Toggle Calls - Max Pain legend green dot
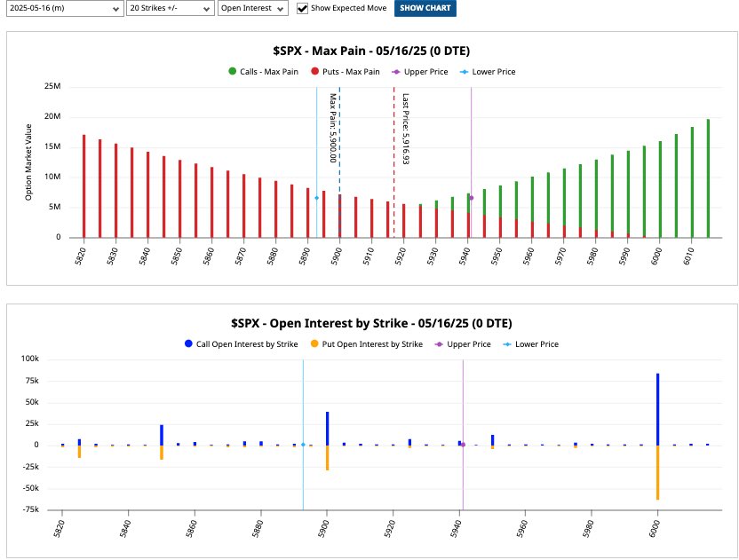 (233, 72)
